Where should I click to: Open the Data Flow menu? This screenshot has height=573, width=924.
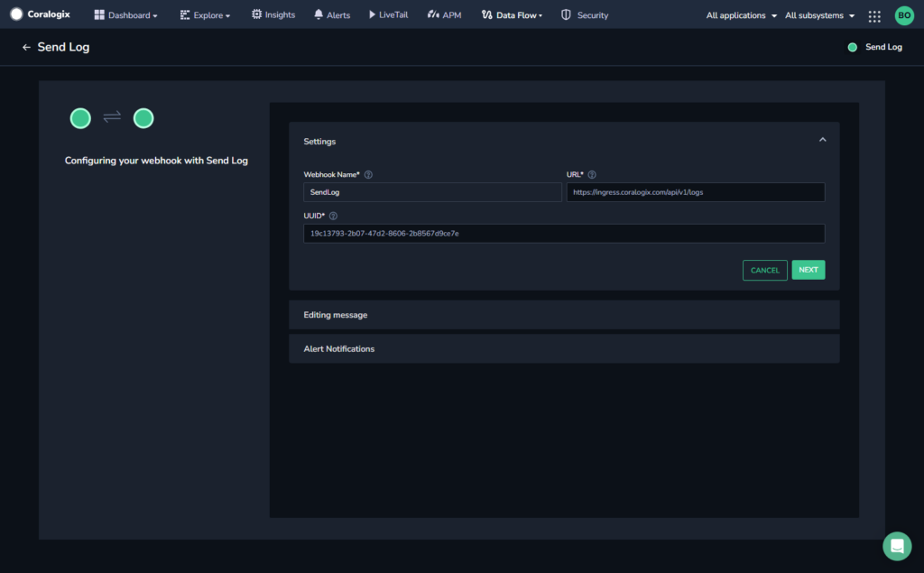coord(512,14)
